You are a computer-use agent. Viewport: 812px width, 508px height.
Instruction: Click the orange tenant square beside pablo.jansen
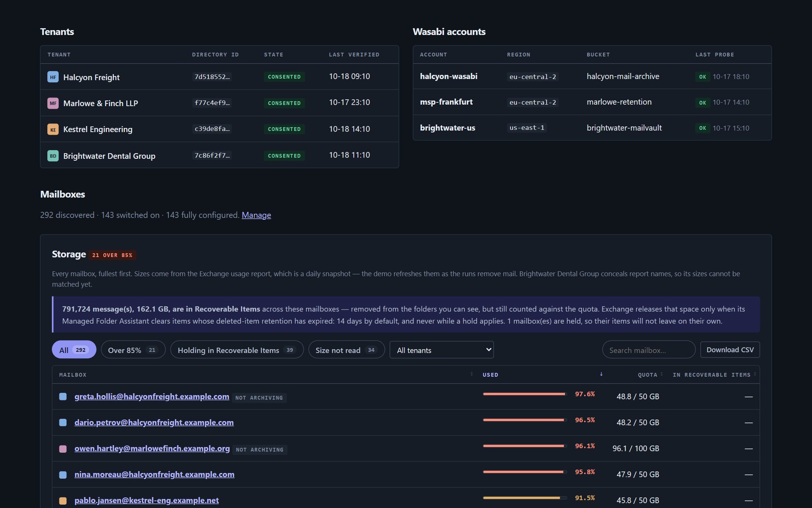click(x=63, y=500)
